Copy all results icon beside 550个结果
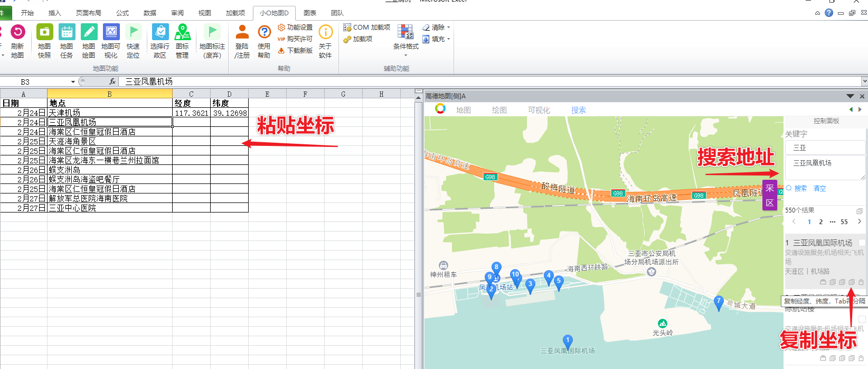This screenshot has width=868, height=369. coord(859,210)
